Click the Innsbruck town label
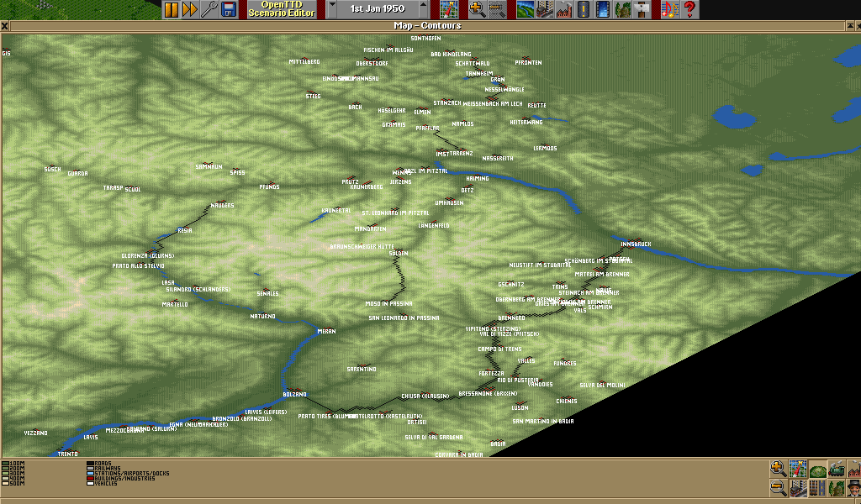Screen dimensions: 861x504 (636, 244)
